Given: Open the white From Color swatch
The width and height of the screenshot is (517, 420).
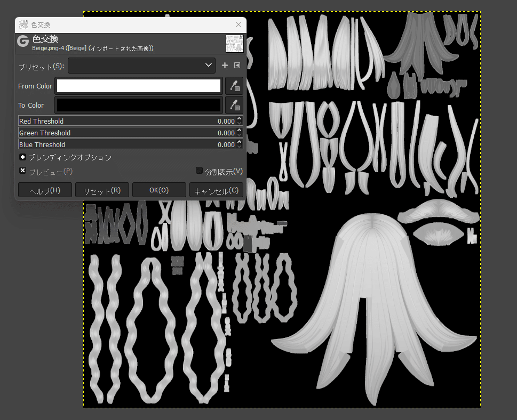Looking at the screenshot, I should point(139,86).
